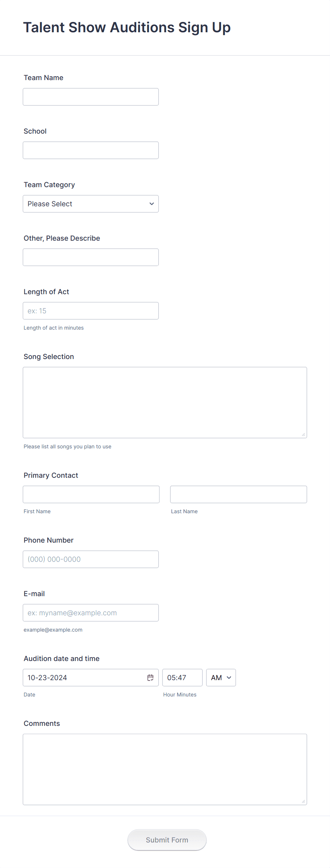The height and width of the screenshot is (868, 330).
Task: Select the Last Name field
Action: [238, 494]
